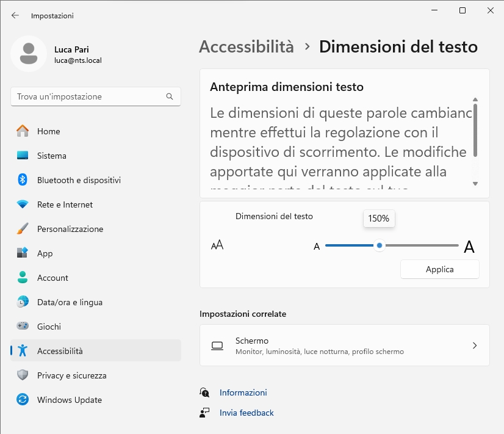Open the Bluetooth e dispositivi icon
Viewport: 504px width, 434px height.
click(23, 180)
